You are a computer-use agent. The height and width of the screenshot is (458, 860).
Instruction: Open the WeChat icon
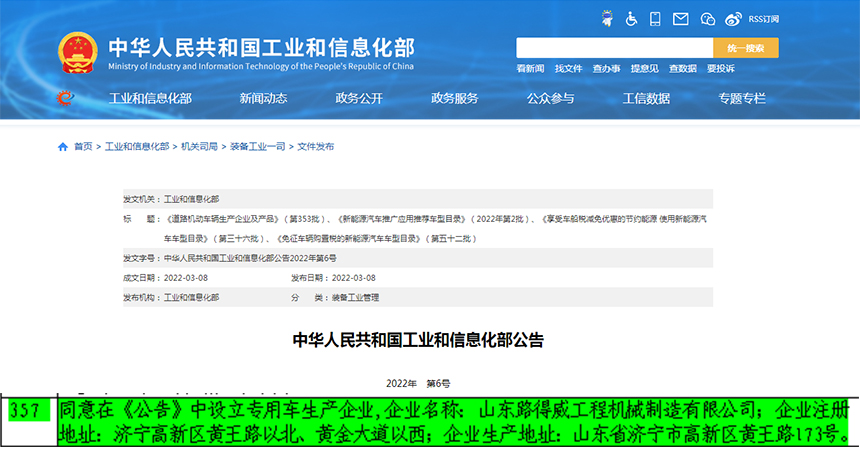point(708,19)
